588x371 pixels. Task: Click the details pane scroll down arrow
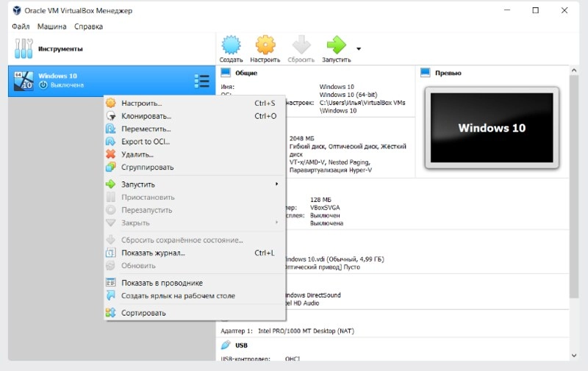[574, 356]
